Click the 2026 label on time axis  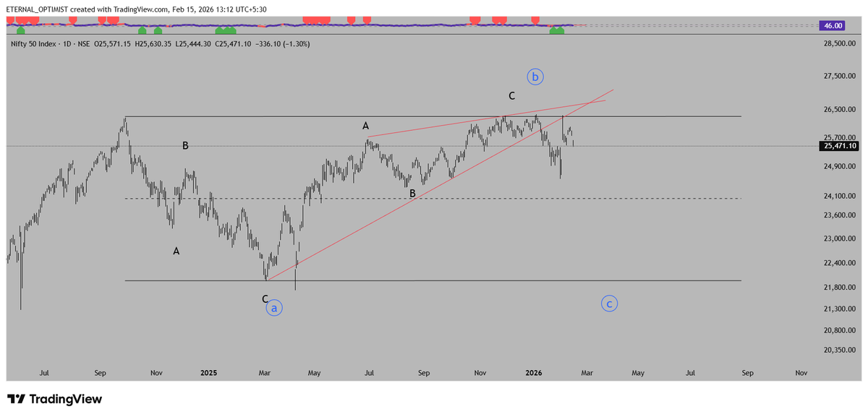pyautogui.click(x=534, y=374)
